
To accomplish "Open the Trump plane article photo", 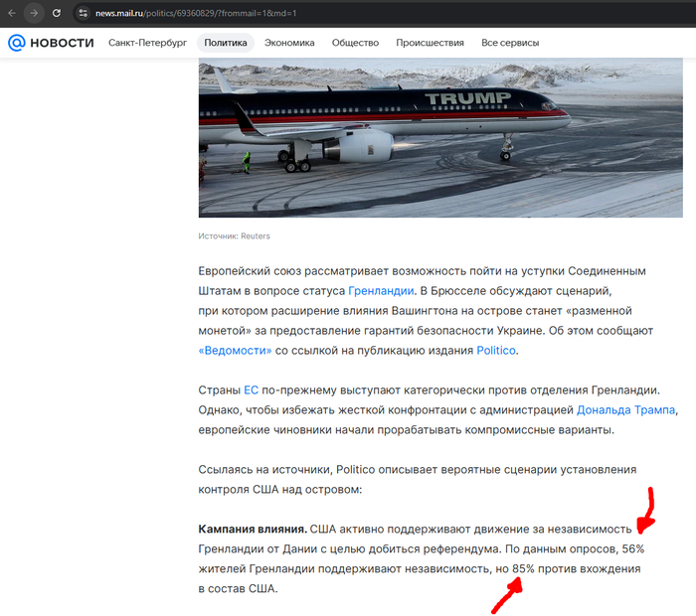I will click(x=440, y=137).
